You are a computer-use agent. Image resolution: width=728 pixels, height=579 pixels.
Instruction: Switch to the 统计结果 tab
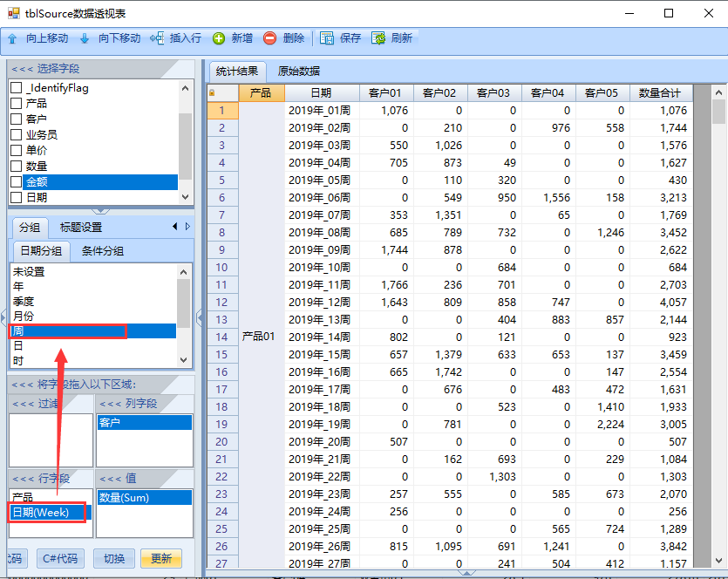coord(237,71)
